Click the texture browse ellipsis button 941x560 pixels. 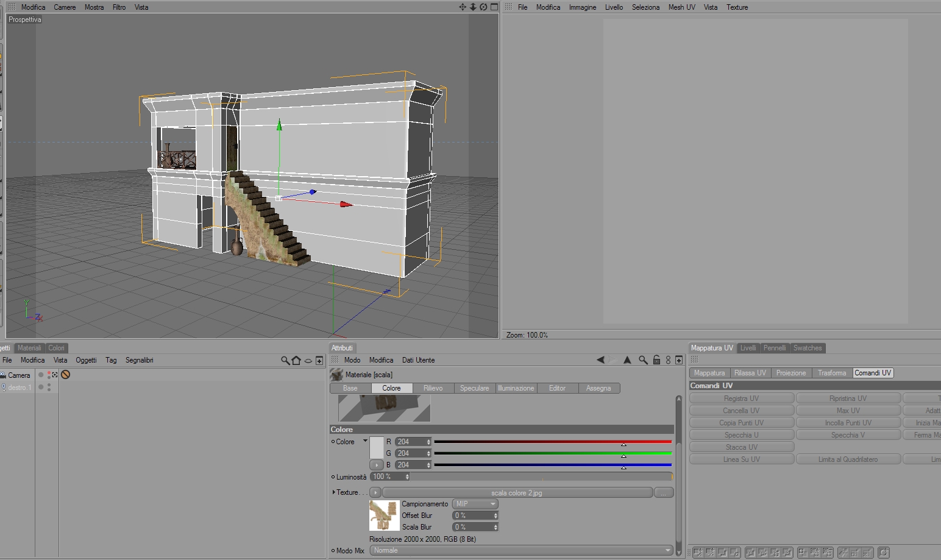(x=664, y=492)
